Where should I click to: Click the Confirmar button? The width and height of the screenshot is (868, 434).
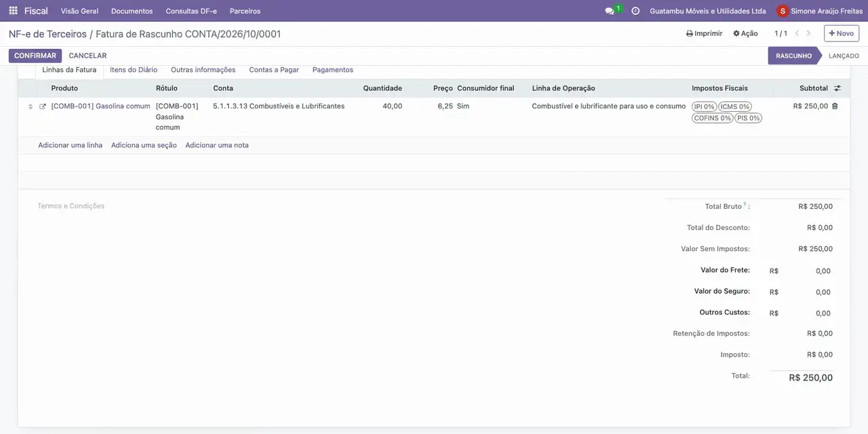coord(35,56)
